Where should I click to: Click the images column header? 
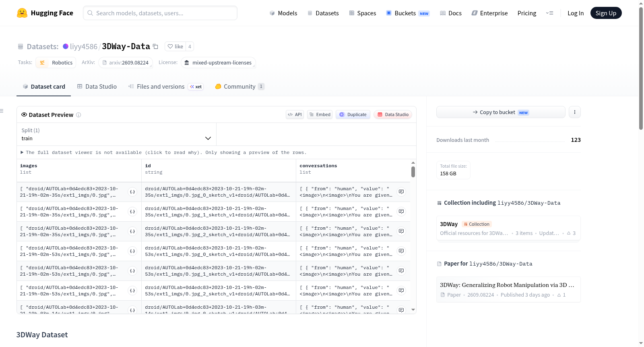pos(79,170)
